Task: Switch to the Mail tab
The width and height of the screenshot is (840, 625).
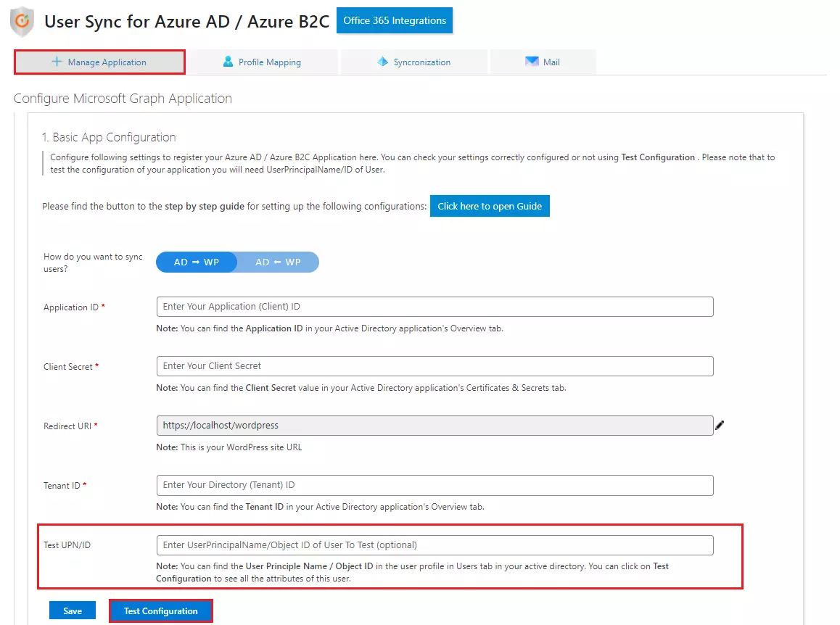Action: pyautogui.click(x=543, y=62)
